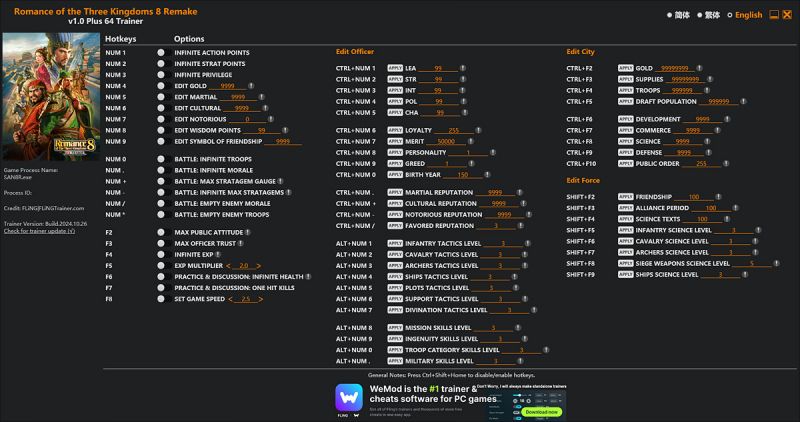Viewport: 800px width, 422px height.
Task: Click the info icon next to Draft Population
Action: click(x=743, y=102)
